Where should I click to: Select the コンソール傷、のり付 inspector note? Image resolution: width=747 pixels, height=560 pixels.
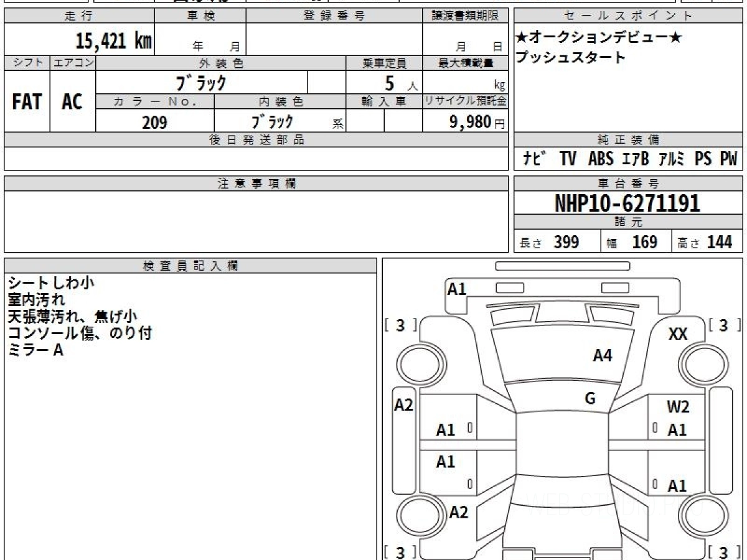pos(80,334)
